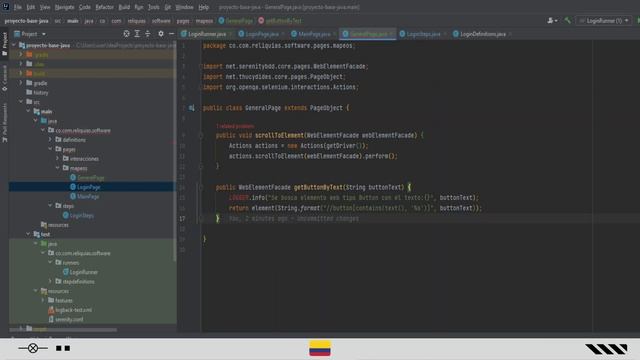Select LoginSteps in the project tree
Image resolution: width=640 pixels, height=360 pixels.
click(x=82, y=215)
